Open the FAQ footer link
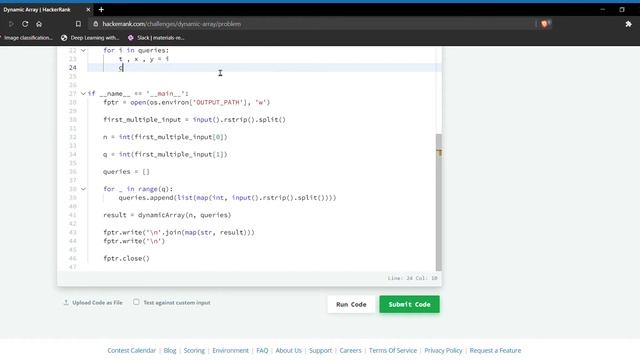640x360 pixels. [262, 350]
